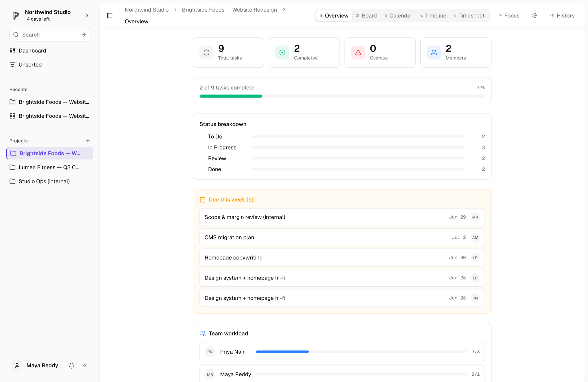
Task: Open first recent Brightside Foods folder item
Action: 50,102
